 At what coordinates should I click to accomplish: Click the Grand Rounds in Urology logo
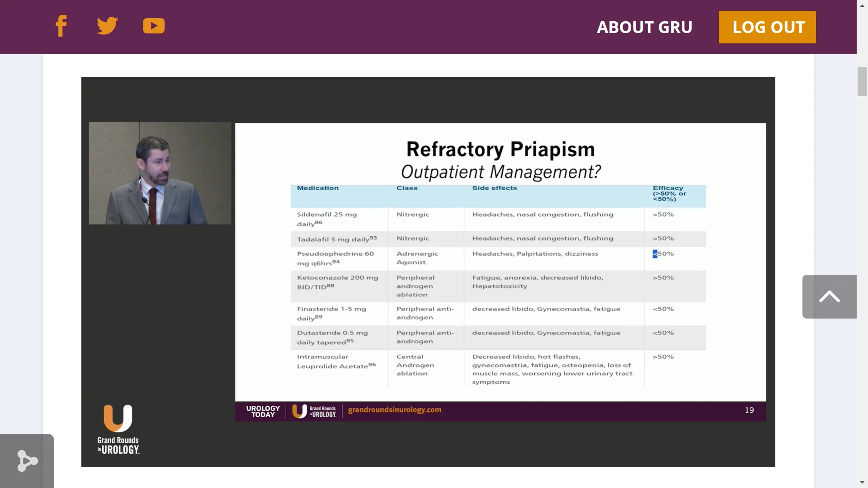(x=118, y=429)
